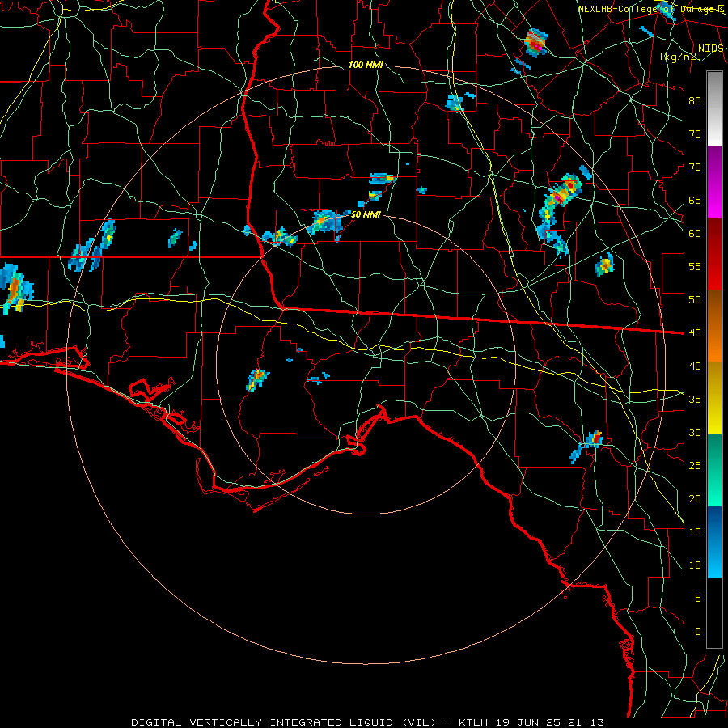Image resolution: width=728 pixels, height=728 pixels.
Task: Select the brown-orange legend color band
Action: click(x=714, y=326)
